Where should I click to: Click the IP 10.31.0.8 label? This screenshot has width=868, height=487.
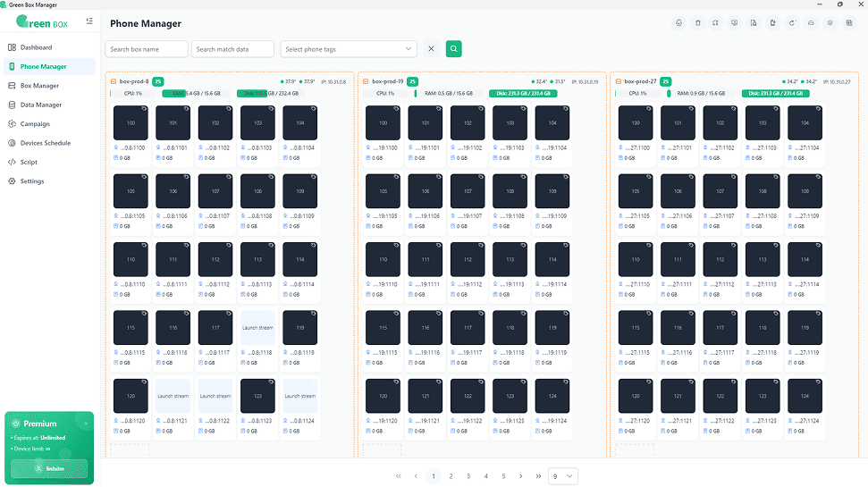pyautogui.click(x=333, y=82)
